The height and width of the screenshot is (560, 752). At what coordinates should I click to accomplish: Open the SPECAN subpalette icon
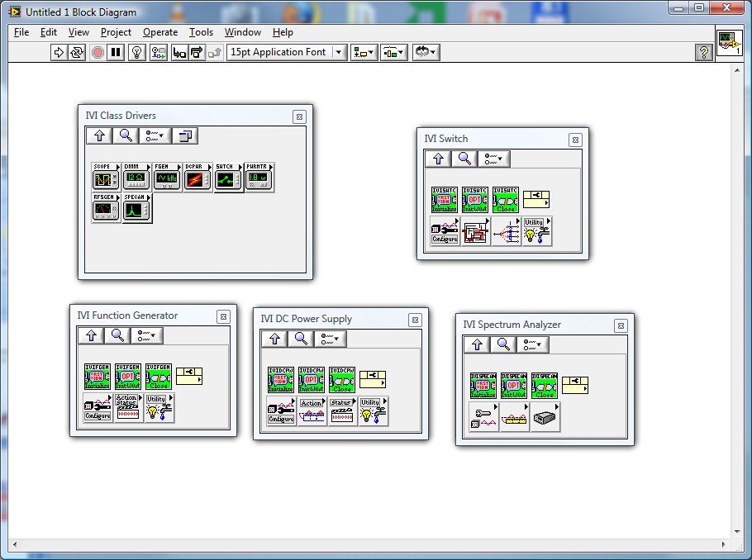[136, 207]
